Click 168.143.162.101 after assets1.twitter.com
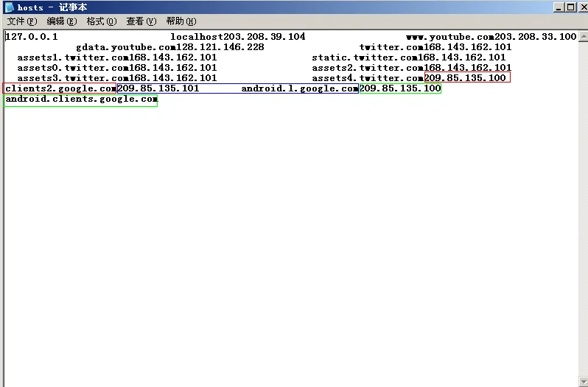The image size is (588, 387). pos(173,57)
